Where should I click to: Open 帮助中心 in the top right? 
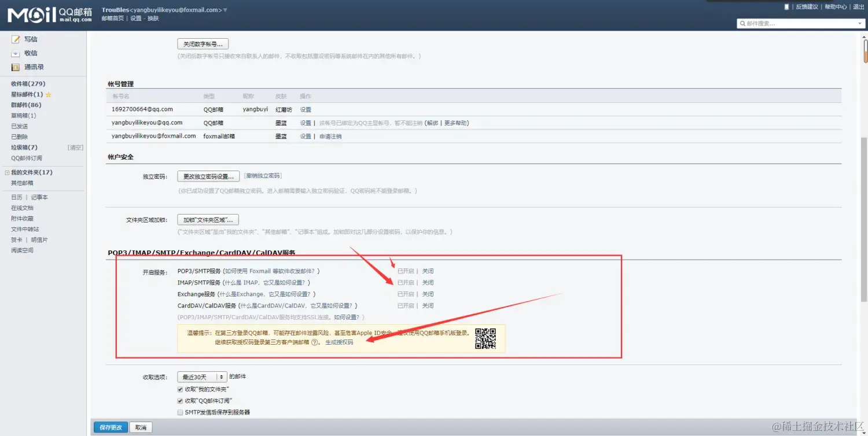(x=836, y=7)
